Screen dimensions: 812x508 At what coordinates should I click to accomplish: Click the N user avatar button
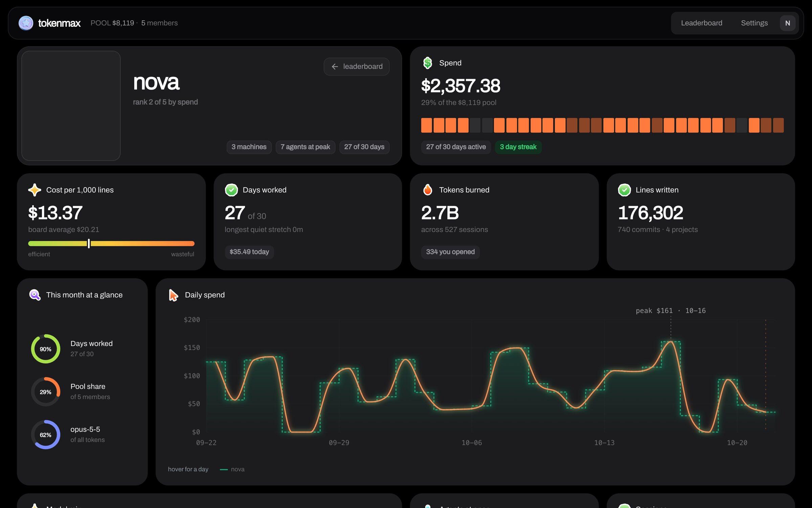coord(787,23)
